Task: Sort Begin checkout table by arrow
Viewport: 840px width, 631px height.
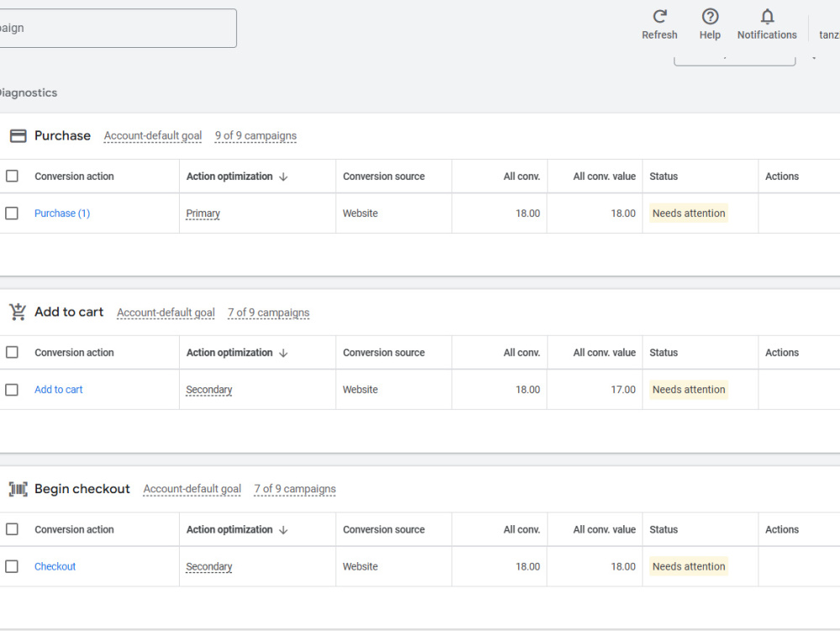Action: tap(283, 529)
